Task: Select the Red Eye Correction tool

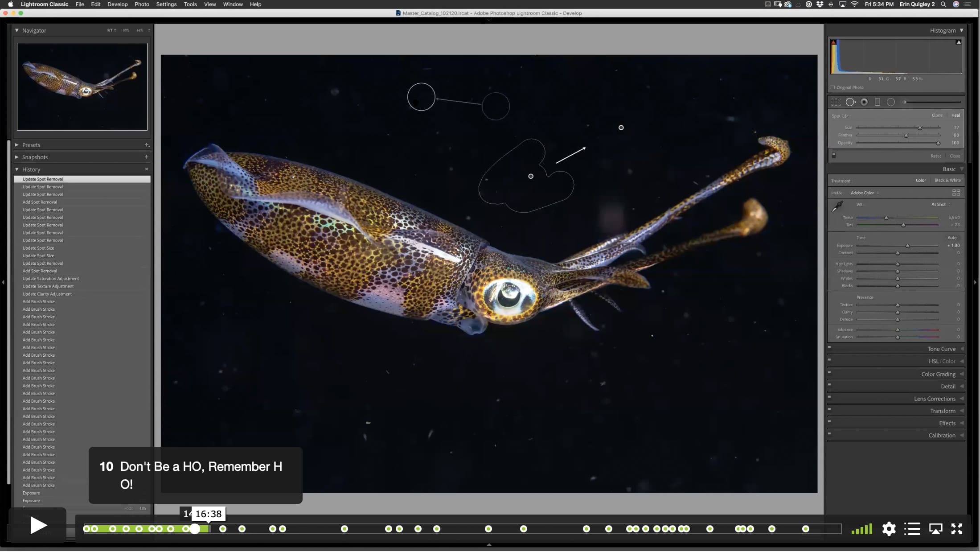Action: pyautogui.click(x=864, y=102)
